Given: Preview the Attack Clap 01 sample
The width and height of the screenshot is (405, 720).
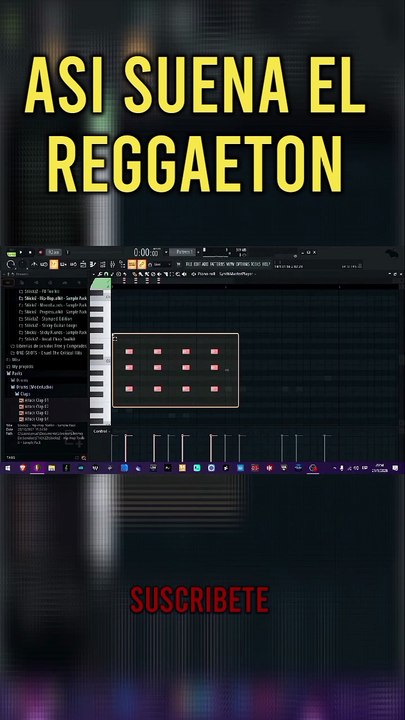Looking at the screenshot, I should [34, 400].
